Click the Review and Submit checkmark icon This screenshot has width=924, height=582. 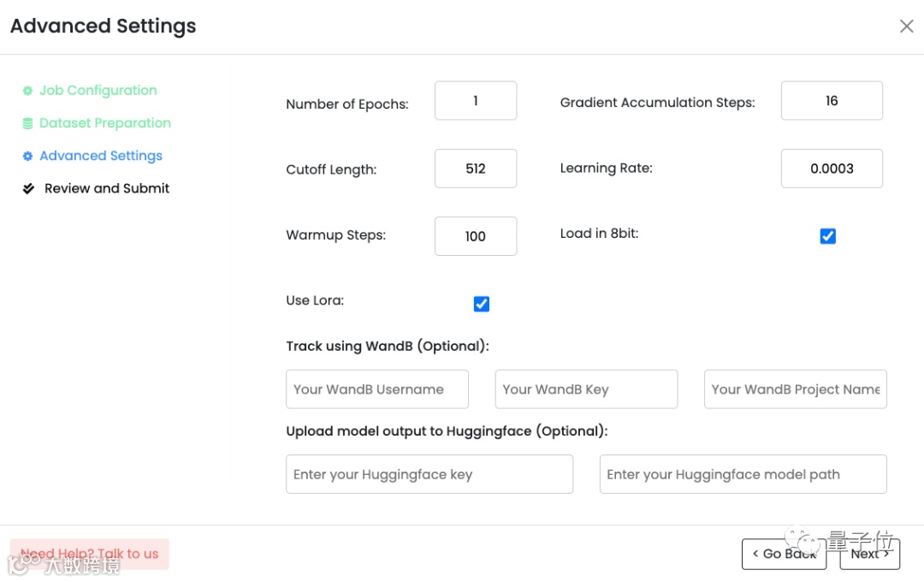[x=28, y=188]
